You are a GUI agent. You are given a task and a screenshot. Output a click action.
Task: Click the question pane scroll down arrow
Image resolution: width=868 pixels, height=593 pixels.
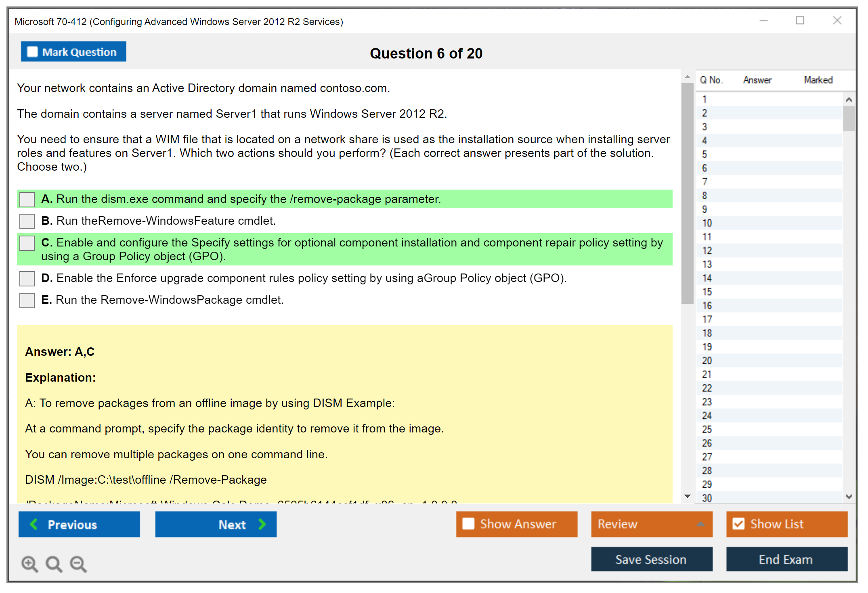[687, 496]
